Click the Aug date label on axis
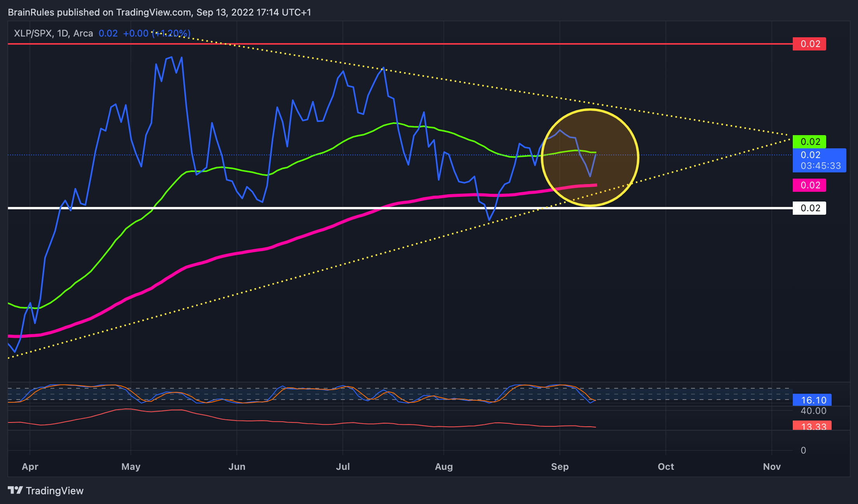Viewport: 858px width, 504px height. pyautogui.click(x=444, y=467)
